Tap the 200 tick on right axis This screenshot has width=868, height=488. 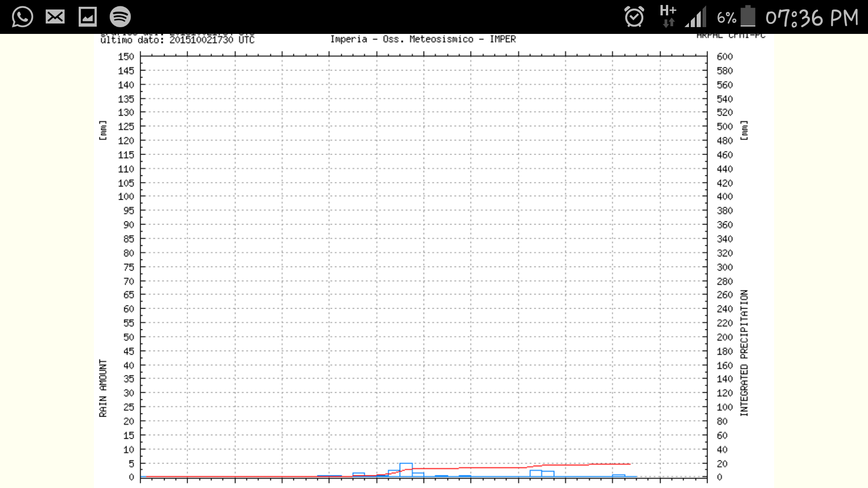(725, 337)
